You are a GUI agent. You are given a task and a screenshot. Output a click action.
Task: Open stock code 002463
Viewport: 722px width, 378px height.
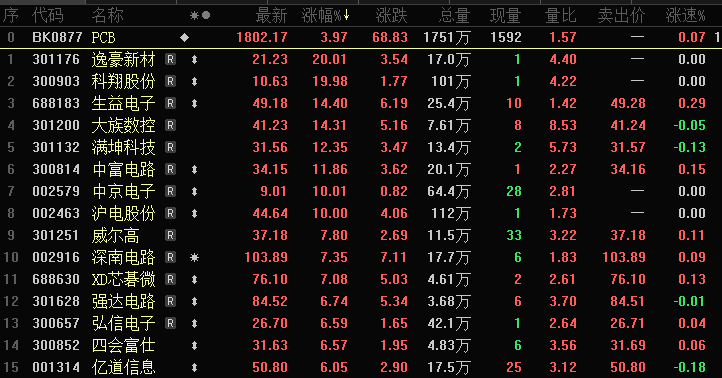click(56, 214)
